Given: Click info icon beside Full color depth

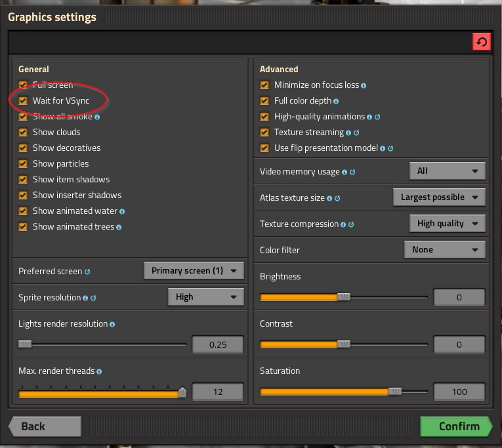Looking at the screenshot, I should [336, 101].
